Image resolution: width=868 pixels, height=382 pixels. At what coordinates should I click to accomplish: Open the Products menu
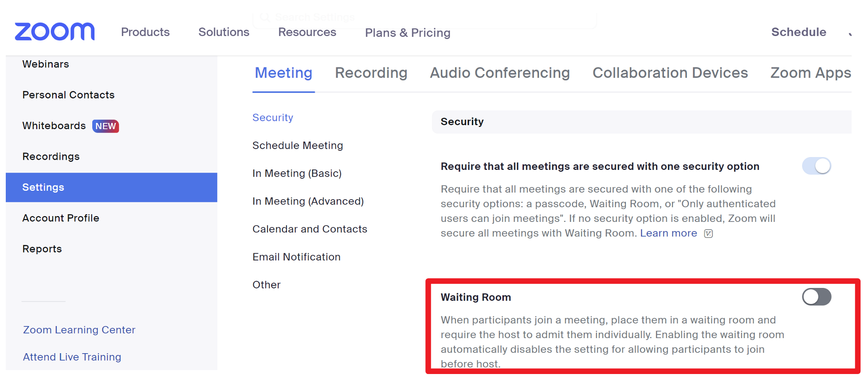(x=145, y=32)
